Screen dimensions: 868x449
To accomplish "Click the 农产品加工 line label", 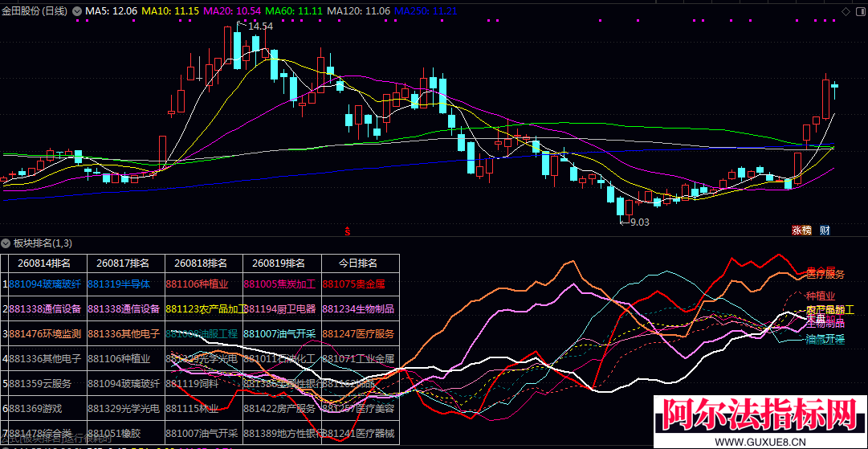I will 829,310.
